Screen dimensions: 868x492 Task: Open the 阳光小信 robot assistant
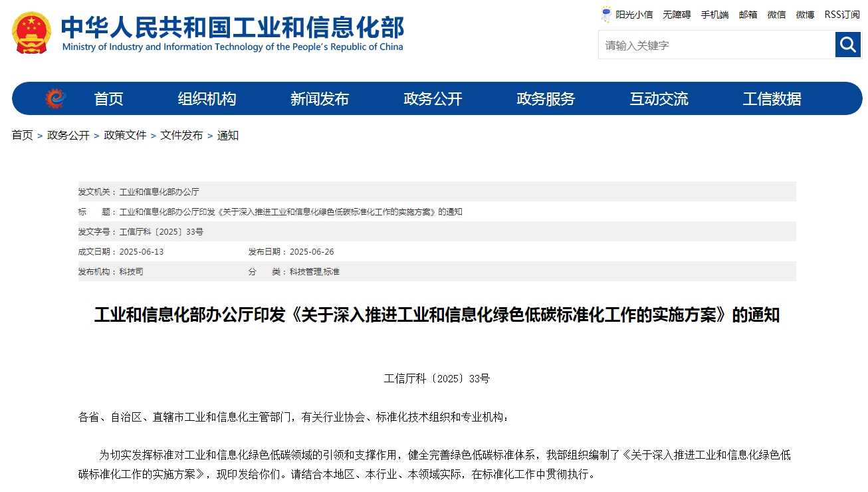[x=626, y=14]
